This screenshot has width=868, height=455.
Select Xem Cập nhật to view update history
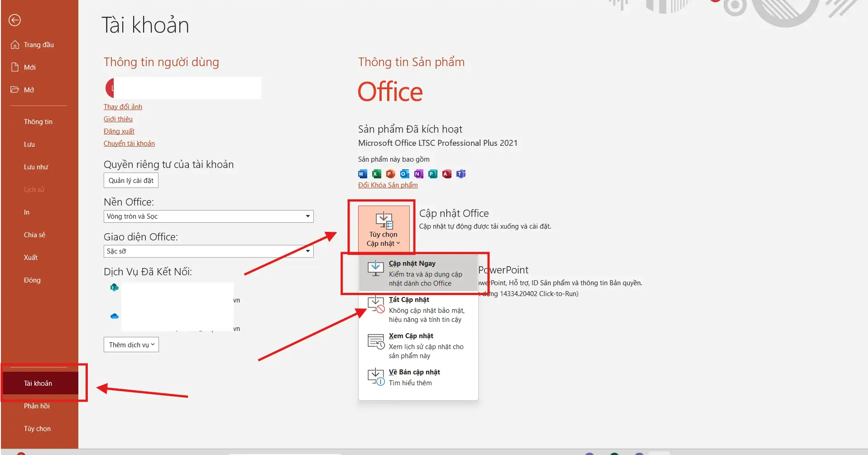(x=412, y=336)
